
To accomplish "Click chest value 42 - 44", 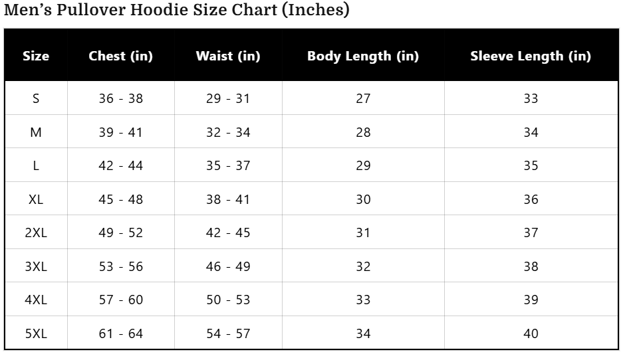I will 120,165.
